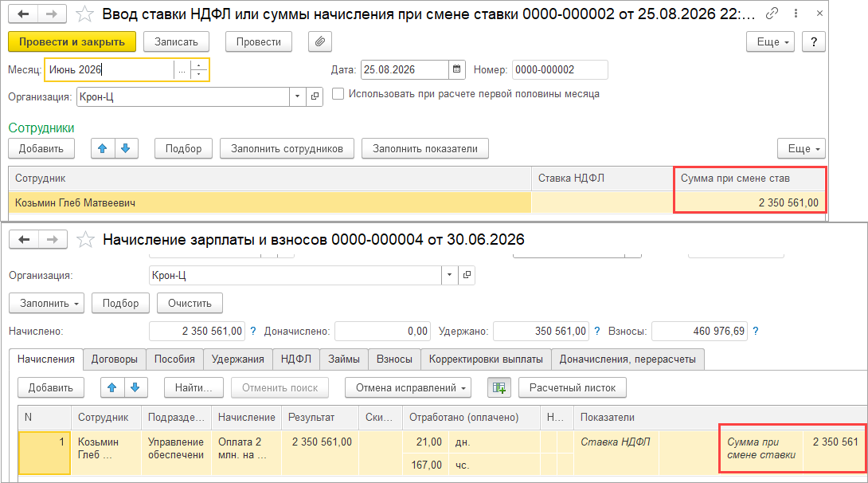The height and width of the screenshot is (483, 868).
Task: Star the Начисление зарплаты и взносов document
Action: [85, 240]
